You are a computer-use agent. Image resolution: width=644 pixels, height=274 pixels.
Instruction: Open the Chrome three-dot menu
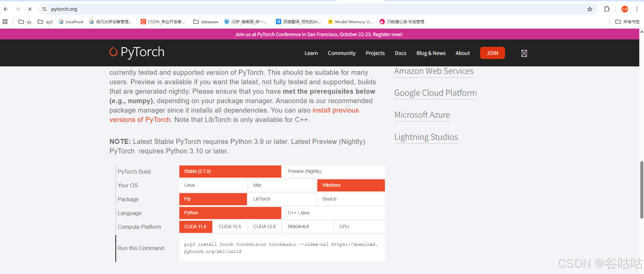coord(637,9)
